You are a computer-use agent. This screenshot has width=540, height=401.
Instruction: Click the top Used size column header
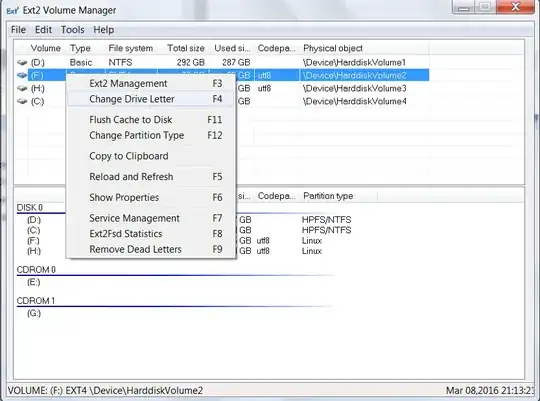pyautogui.click(x=232, y=48)
